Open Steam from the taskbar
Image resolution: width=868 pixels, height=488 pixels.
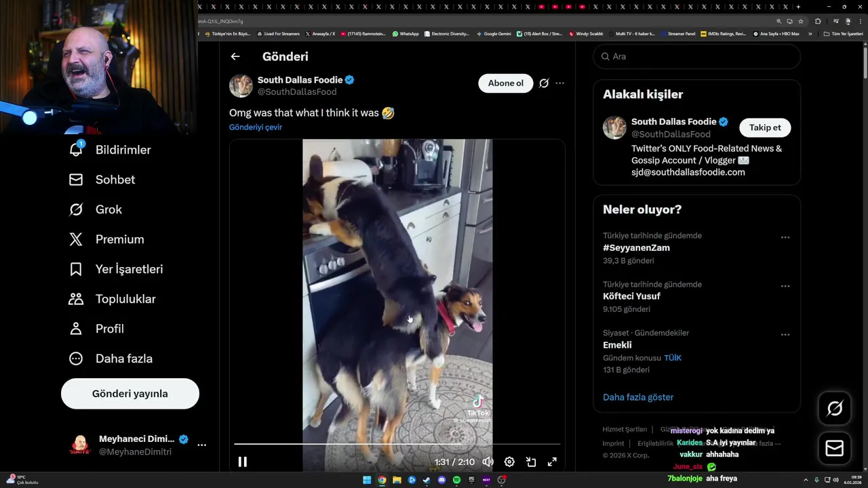pos(427,480)
